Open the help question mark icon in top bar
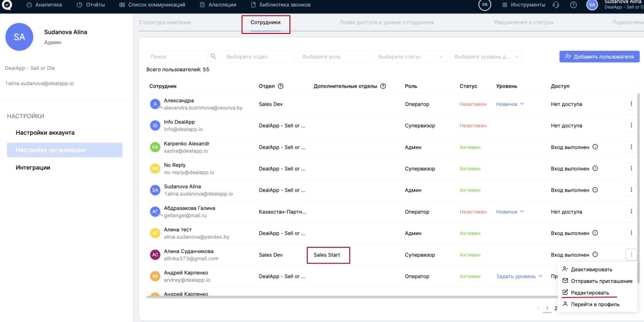This screenshot has height=322, width=644. [573, 5]
